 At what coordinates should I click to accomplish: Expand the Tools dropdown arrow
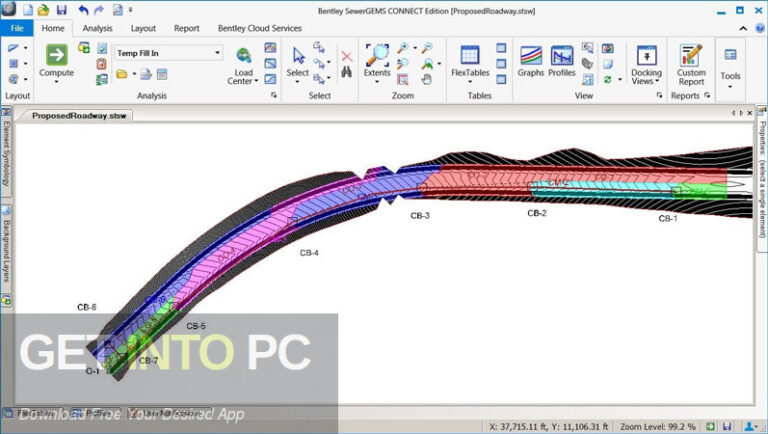click(730, 87)
